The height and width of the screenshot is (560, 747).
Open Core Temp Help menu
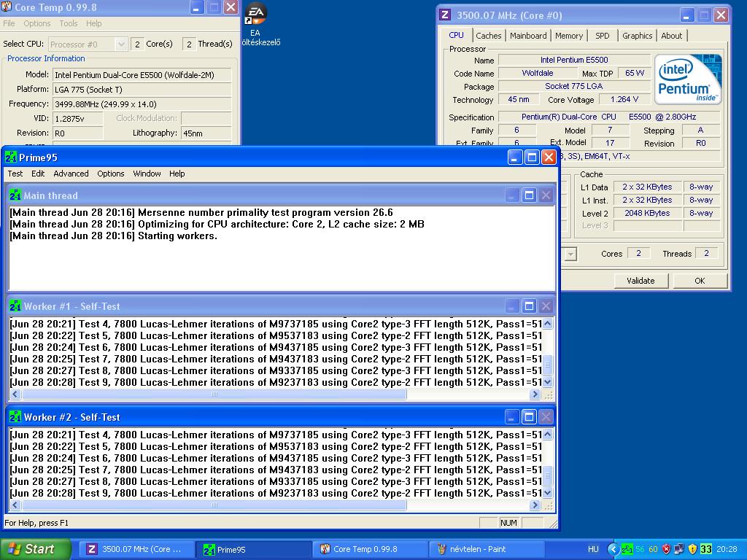coord(94,23)
